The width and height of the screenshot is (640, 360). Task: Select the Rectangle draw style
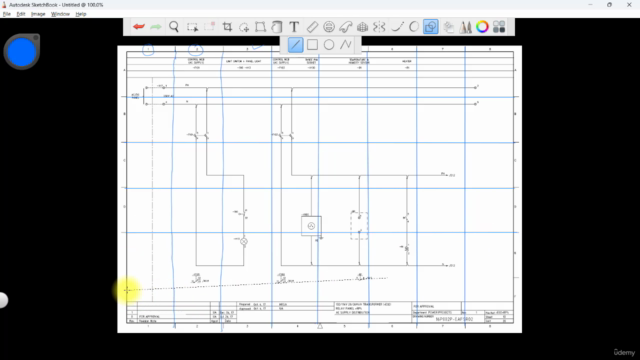click(312, 45)
